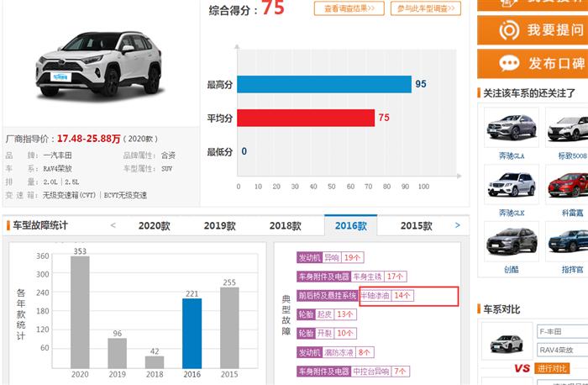588x385 pixels.
Task: Switch to the 2019款 tab
Action: coord(220,226)
